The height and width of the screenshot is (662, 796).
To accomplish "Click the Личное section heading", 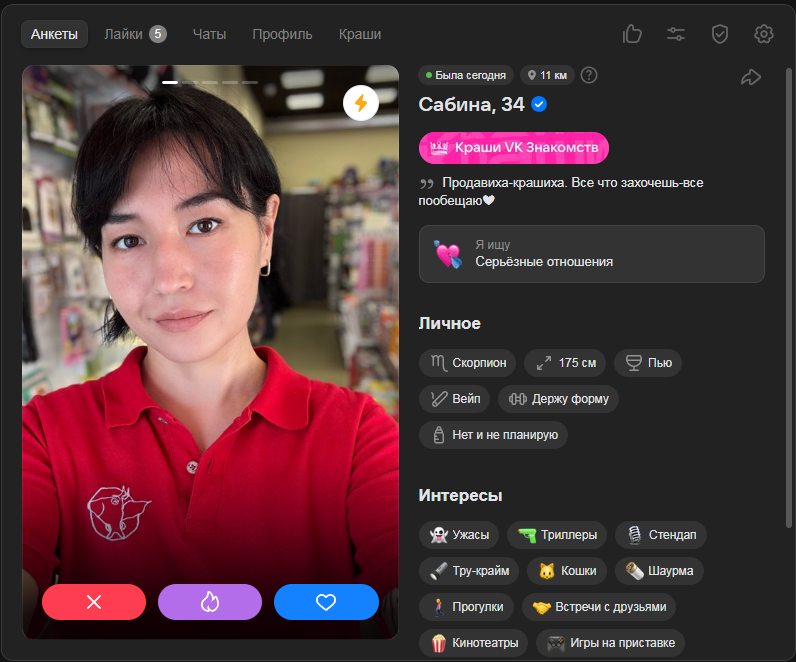I will coord(449,323).
